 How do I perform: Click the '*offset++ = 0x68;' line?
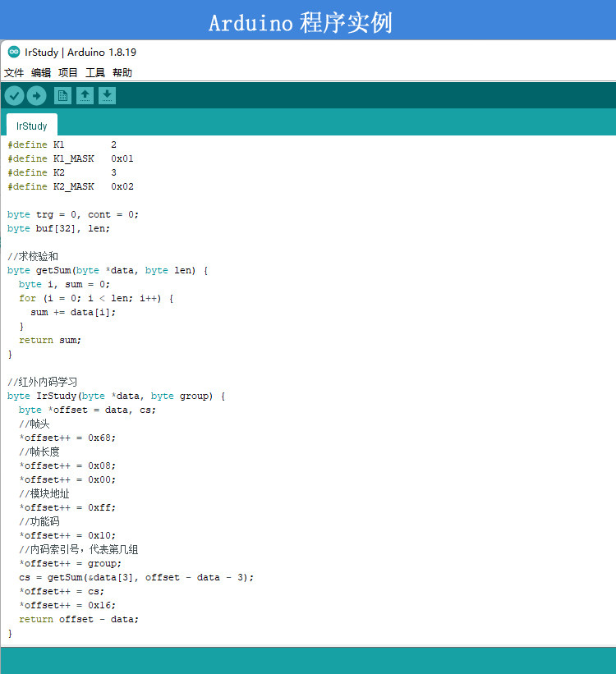(67, 438)
